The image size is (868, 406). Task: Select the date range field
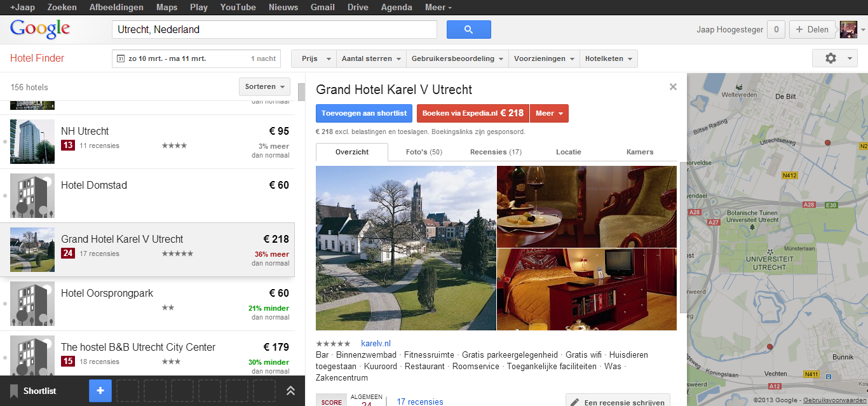[x=196, y=58]
